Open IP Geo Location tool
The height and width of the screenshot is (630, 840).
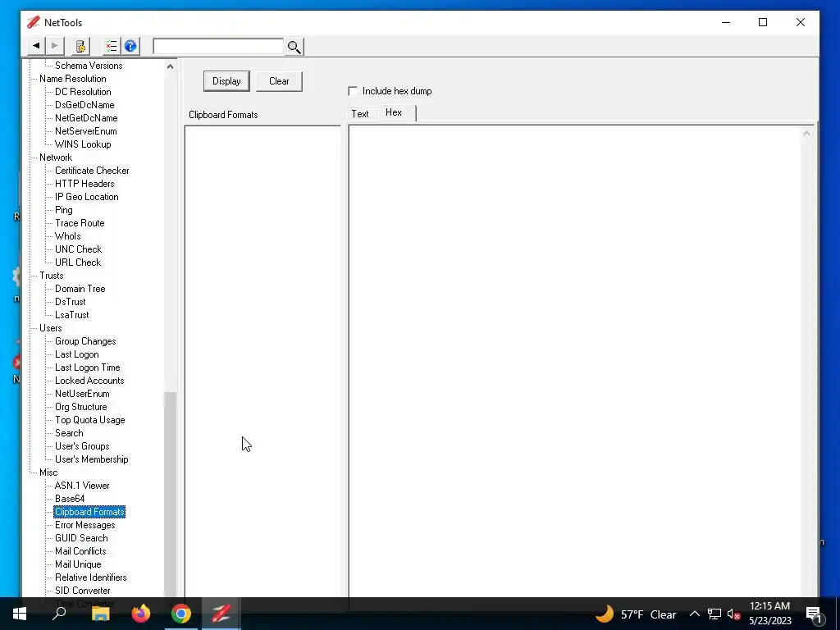pyautogui.click(x=87, y=197)
